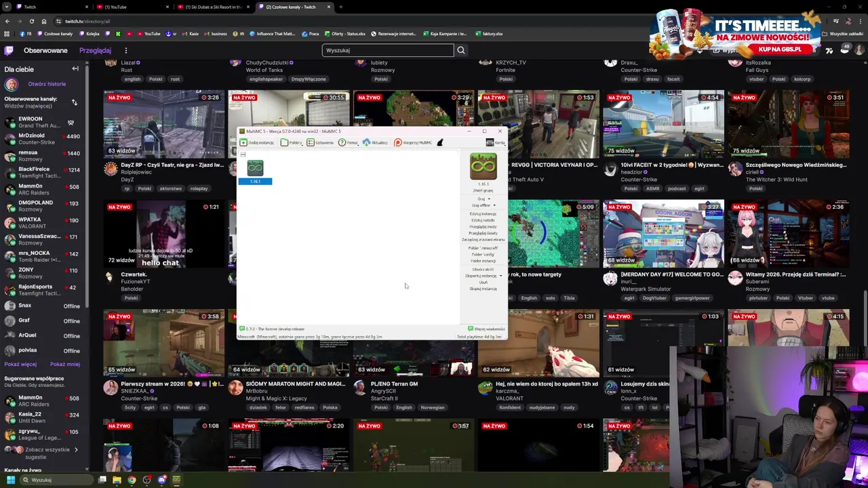868x488 pixels.
Task: Select the 1.16.1 instance icon
Action: coord(255,169)
